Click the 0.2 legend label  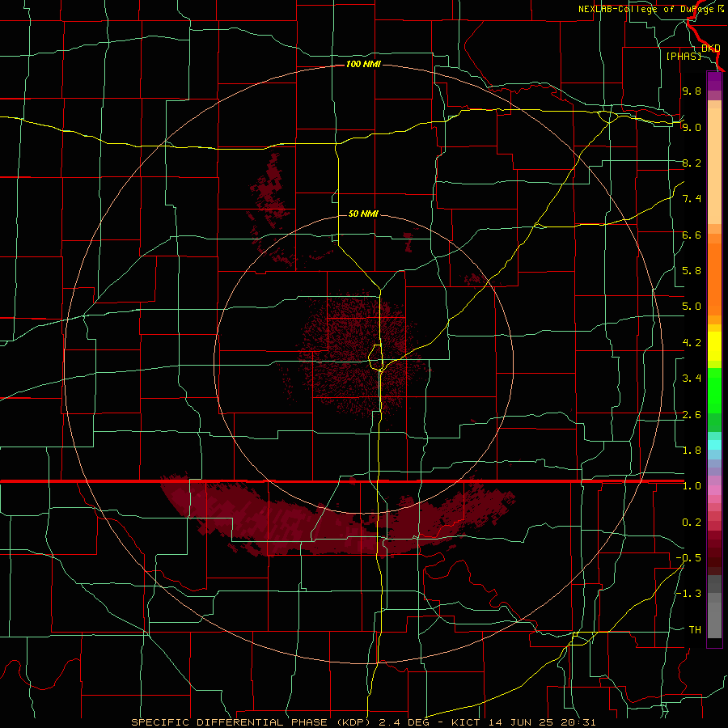pyautogui.click(x=692, y=523)
